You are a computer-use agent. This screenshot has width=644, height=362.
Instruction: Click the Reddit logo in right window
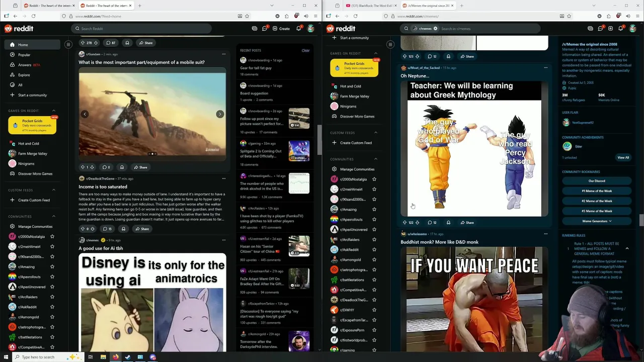point(341,29)
